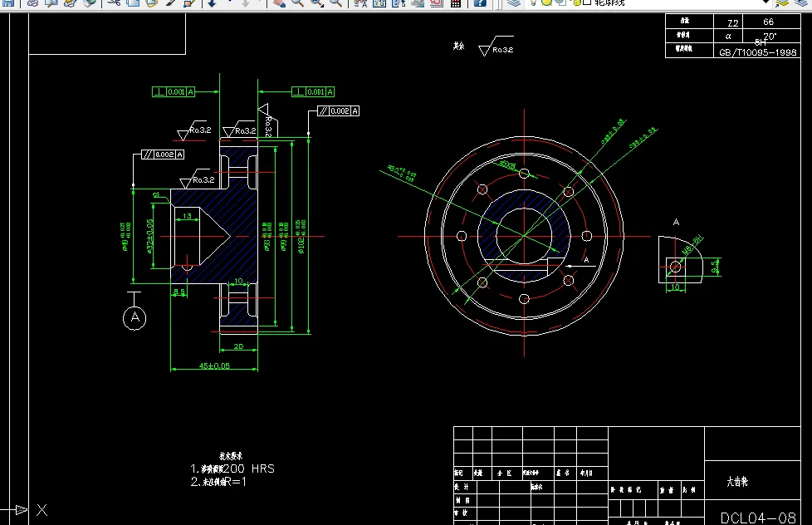The width and height of the screenshot is (812, 525).
Task: Open the Markup Set Manager icon
Action: (437, 2)
